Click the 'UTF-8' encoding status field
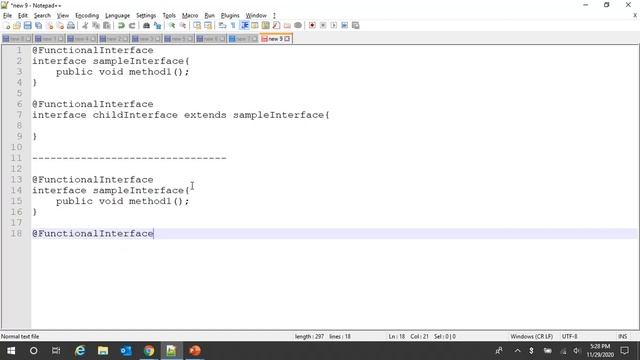 [569, 336]
